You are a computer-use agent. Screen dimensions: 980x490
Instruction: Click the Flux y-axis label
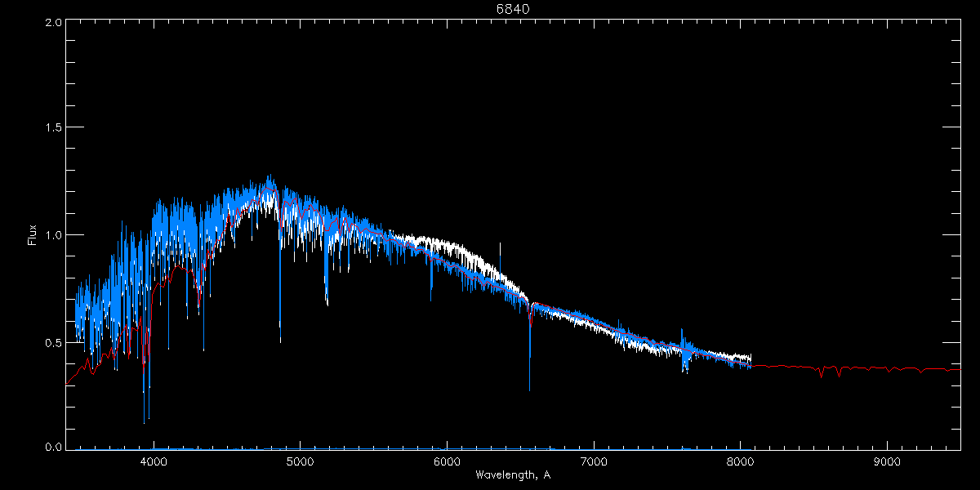(33, 235)
